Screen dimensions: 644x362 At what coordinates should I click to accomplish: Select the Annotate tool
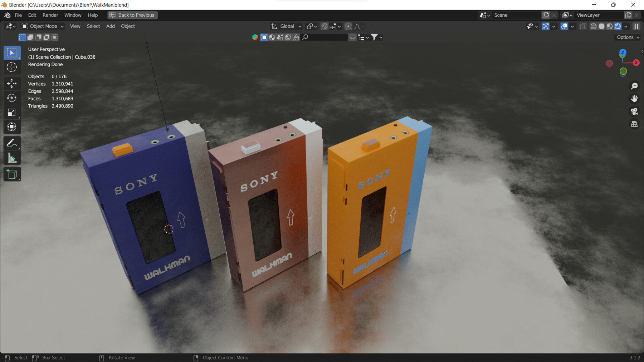tap(12, 144)
